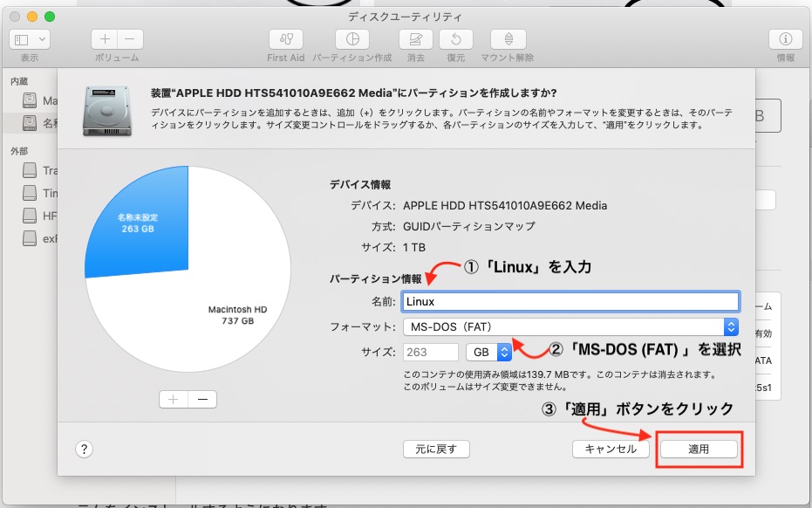Click the size field showing 263
Viewport: 812px width, 508px height.
pyautogui.click(x=431, y=352)
